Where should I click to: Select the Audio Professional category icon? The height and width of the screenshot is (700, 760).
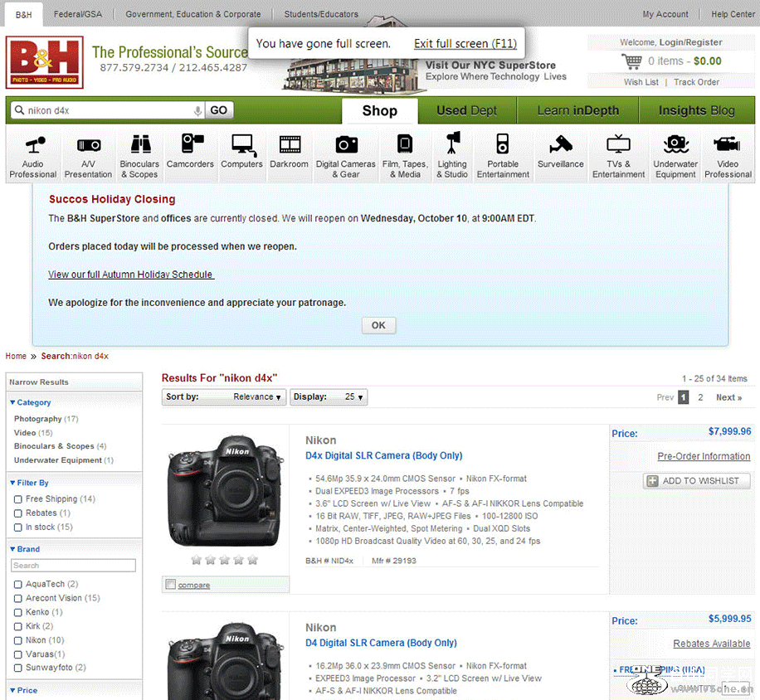coord(32,154)
